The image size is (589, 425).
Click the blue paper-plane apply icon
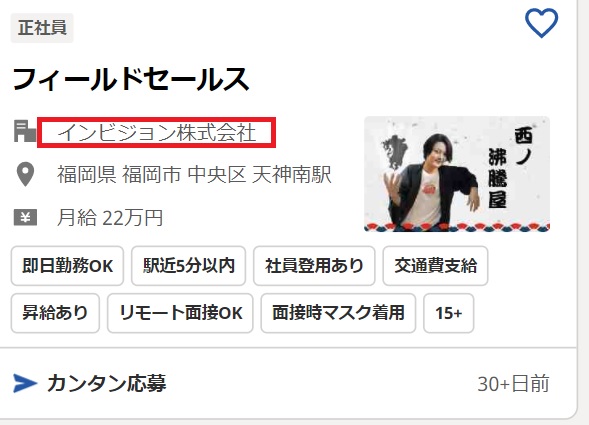[x=25, y=383]
